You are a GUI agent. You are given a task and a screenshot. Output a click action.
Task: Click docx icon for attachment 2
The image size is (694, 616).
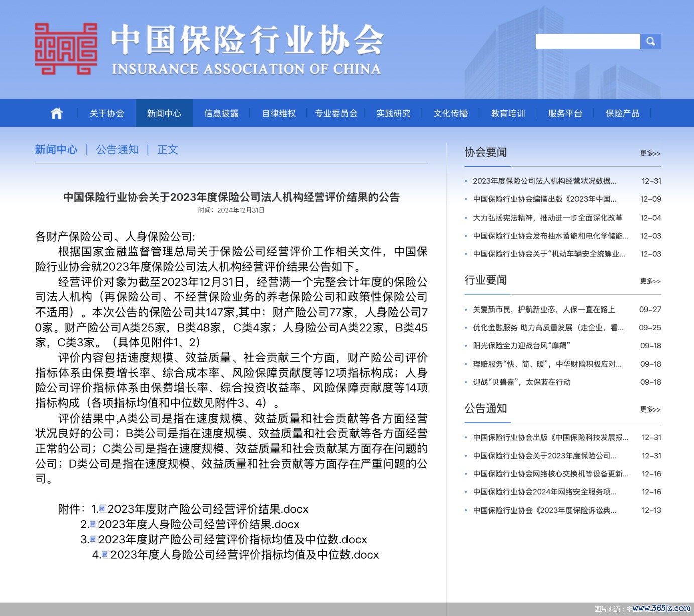pos(93,524)
